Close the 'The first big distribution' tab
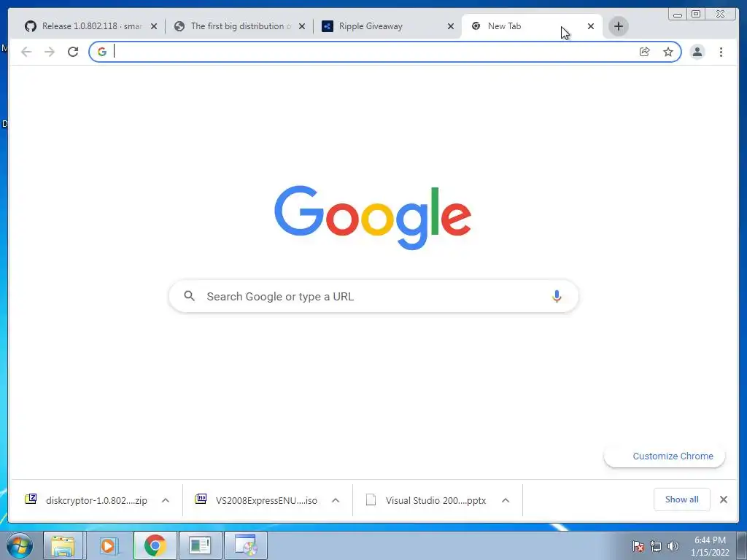This screenshot has height=560, width=747. [x=302, y=27]
